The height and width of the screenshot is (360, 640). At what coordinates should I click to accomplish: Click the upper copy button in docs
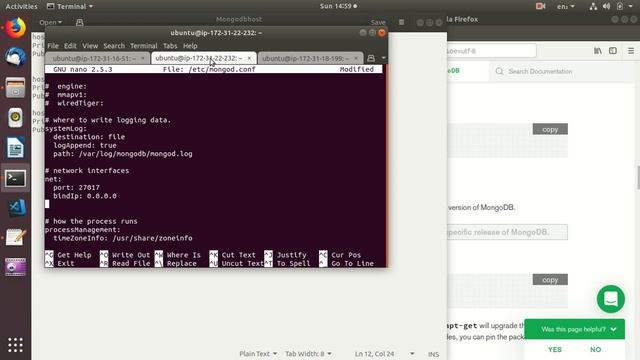click(550, 129)
